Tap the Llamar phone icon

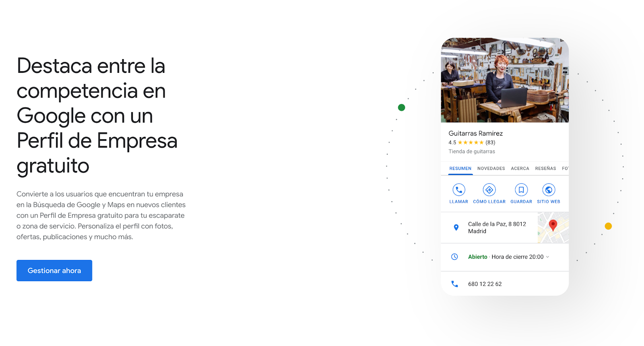coord(459,189)
